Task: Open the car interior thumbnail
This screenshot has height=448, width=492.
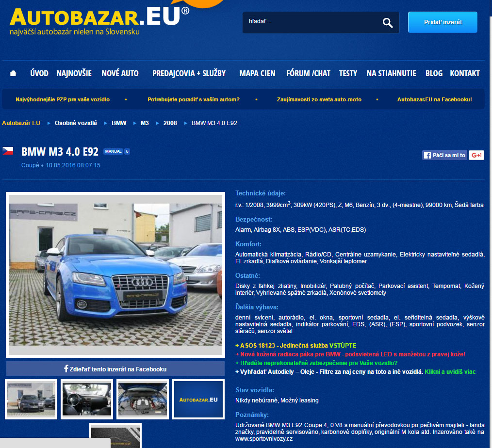Action: coord(87,399)
